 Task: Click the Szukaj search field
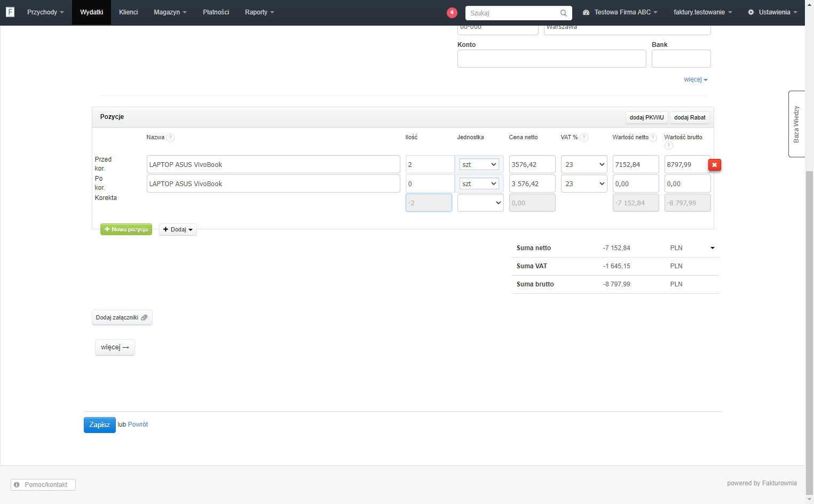tap(519, 13)
